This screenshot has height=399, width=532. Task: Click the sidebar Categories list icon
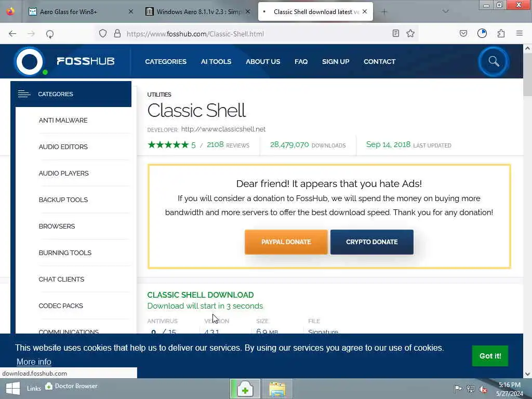[24, 94]
